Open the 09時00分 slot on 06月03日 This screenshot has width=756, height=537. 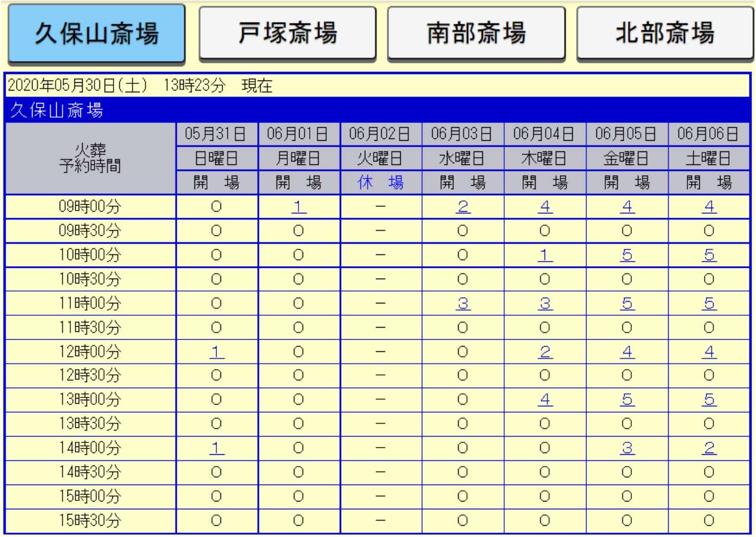463,207
